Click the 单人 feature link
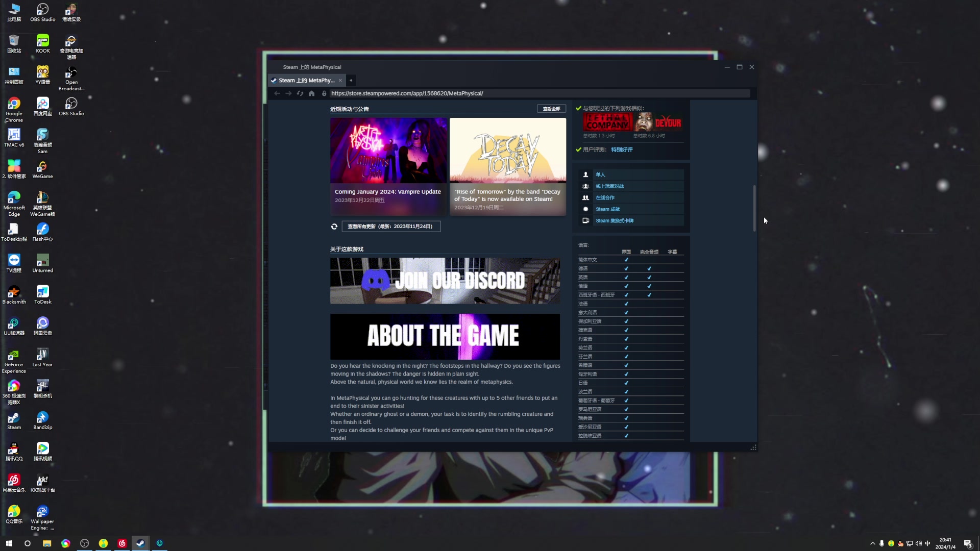Image resolution: width=980 pixels, height=551 pixels. point(600,174)
